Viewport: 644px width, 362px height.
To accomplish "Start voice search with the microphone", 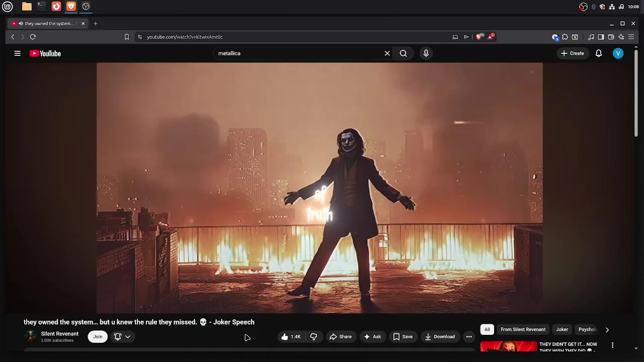I will [x=426, y=53].
